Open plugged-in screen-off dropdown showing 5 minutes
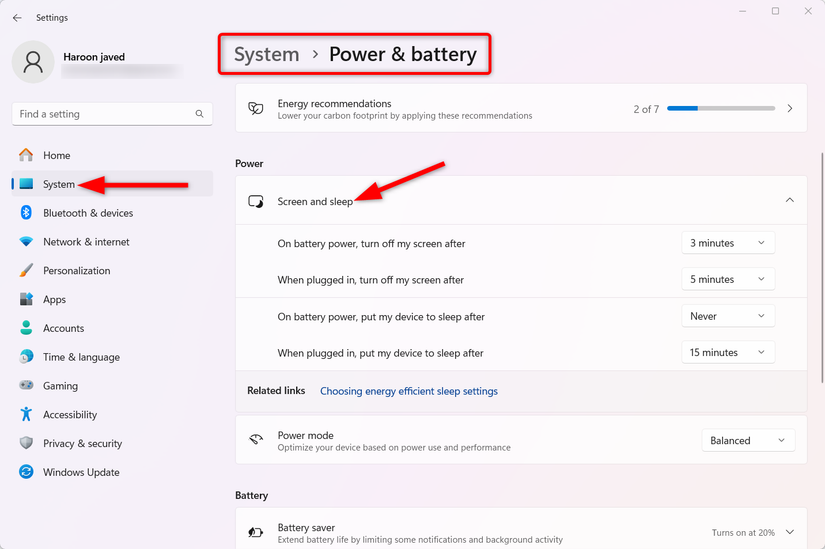The height and width of the screenshot is (549, 825). [727, 280]
